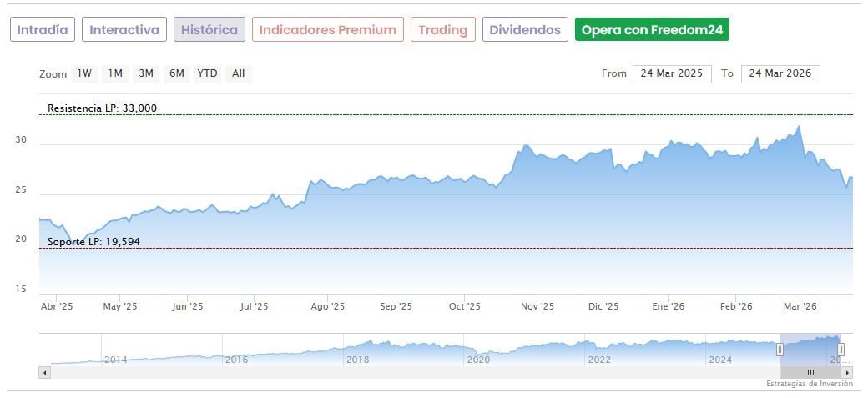Zoom chart to YTD
The image size is (868, 398).
[x=207, y=73]
